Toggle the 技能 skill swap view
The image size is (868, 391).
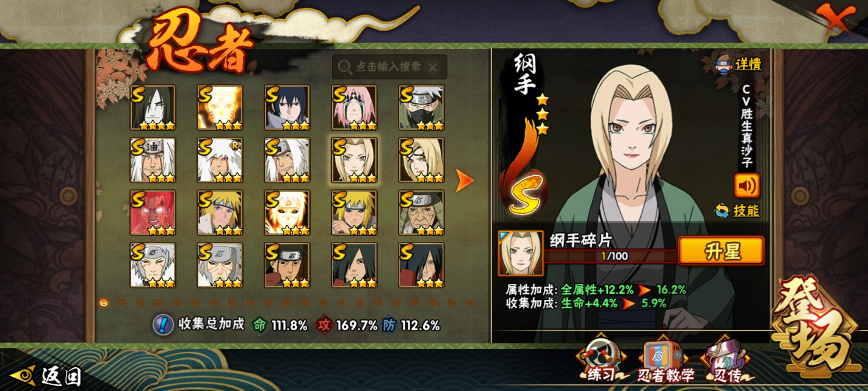(737, 211)
